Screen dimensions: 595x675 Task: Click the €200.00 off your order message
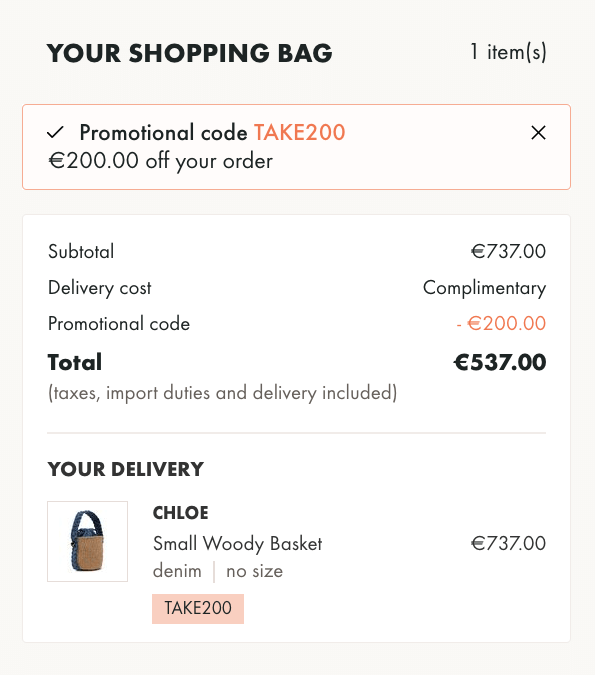pyautogui.click(x=160, y=161)
